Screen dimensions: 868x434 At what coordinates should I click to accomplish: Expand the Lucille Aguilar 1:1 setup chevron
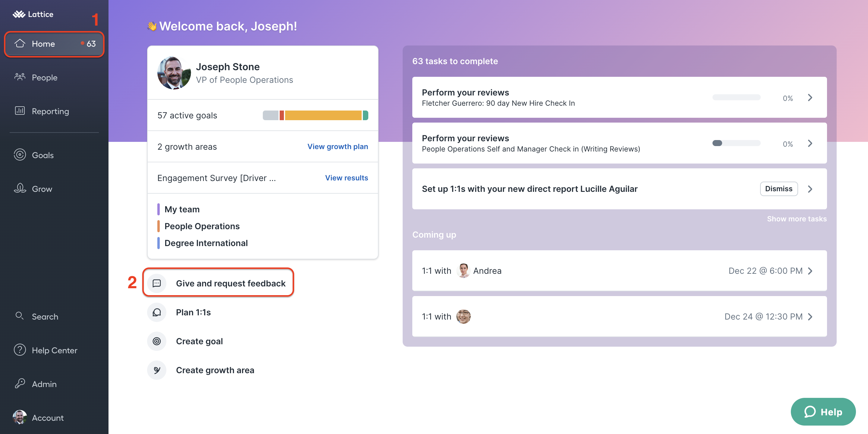pos(810,189)
